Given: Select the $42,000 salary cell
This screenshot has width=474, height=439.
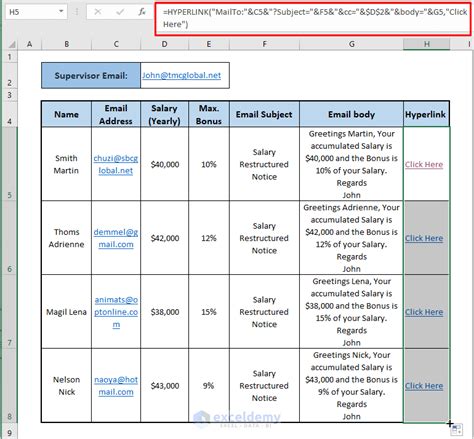Looking at the screenshot, I should pyautogui.click(x=164, y=238).
